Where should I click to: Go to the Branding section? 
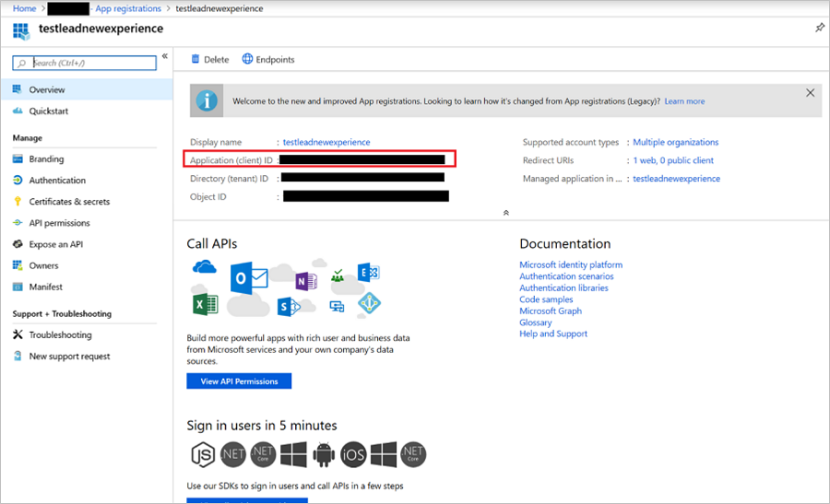pos(46,159)
